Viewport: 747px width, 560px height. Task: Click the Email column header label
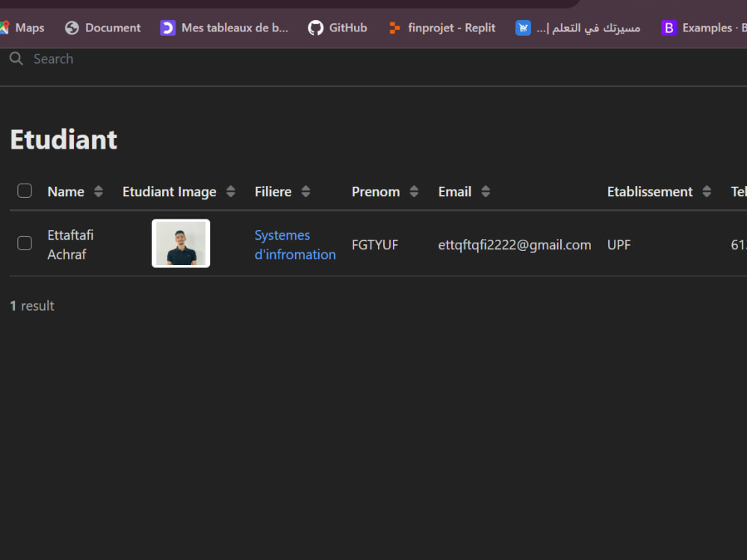[454, 191]
